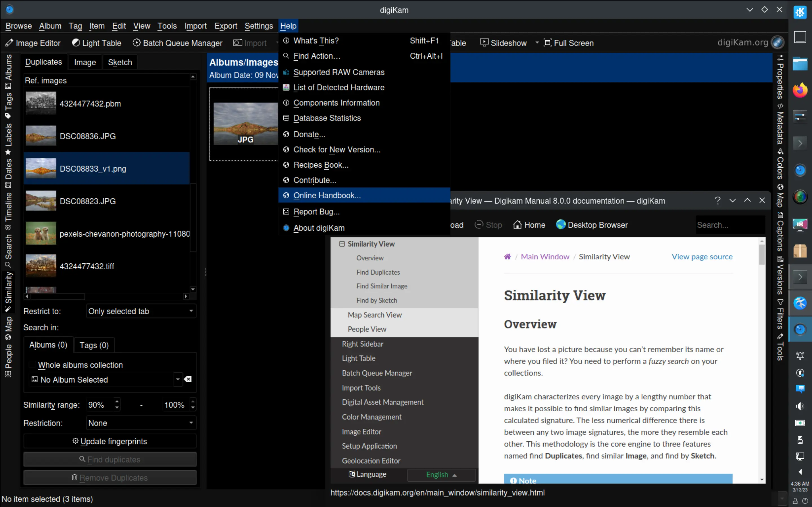The height and width of the screenshot is (507, 812).
Task: Select the DSC08823.JPG reference image
Action: click(x=87, y=201)
